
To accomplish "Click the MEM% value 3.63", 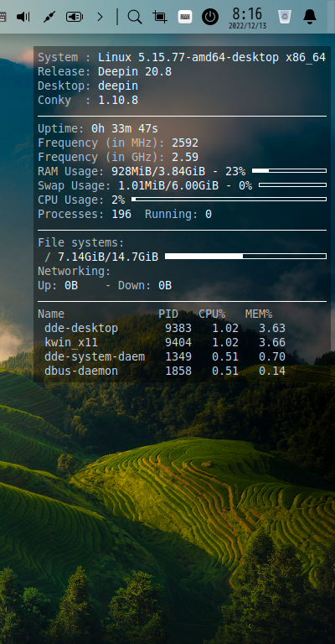I will pyautogui.click(x=272, y=328).
